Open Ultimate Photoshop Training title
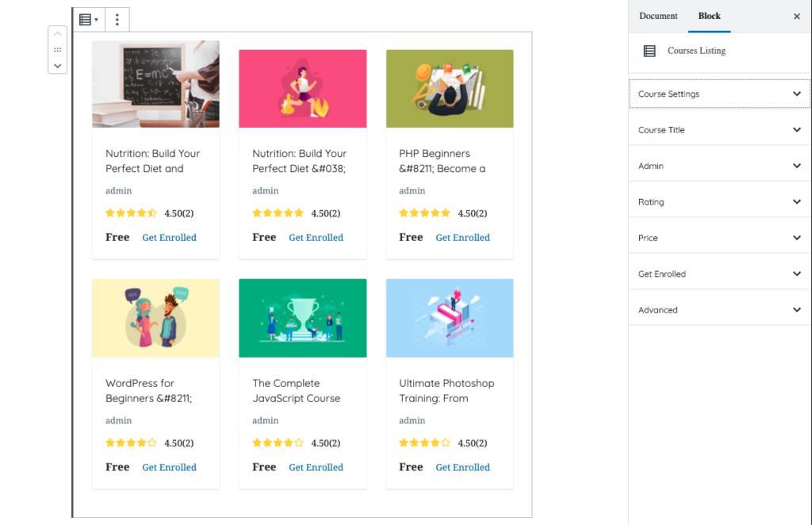 (446, 391)
